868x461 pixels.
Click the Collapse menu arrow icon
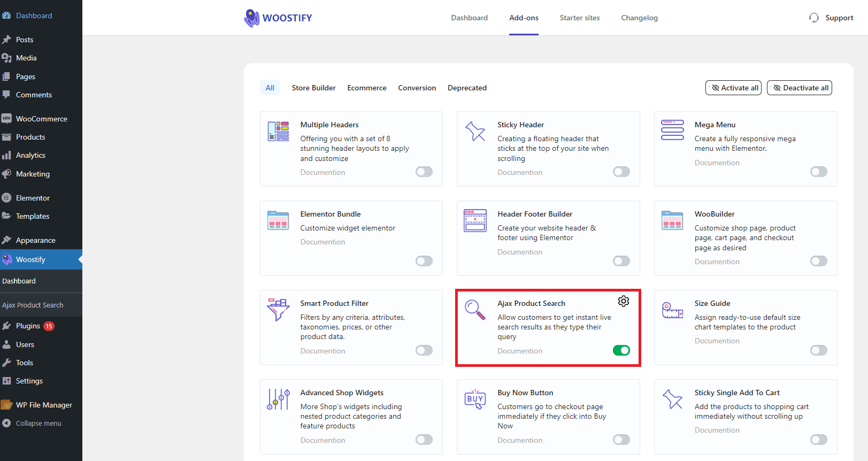(6, 423)
